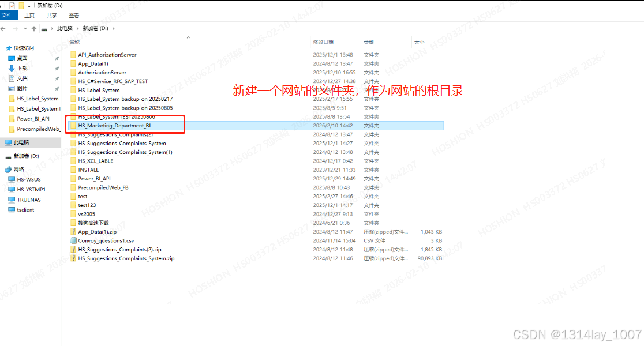The image size is (644, 346).
Task: Click the 90,893 KB size cell
Action: [429, 258]
